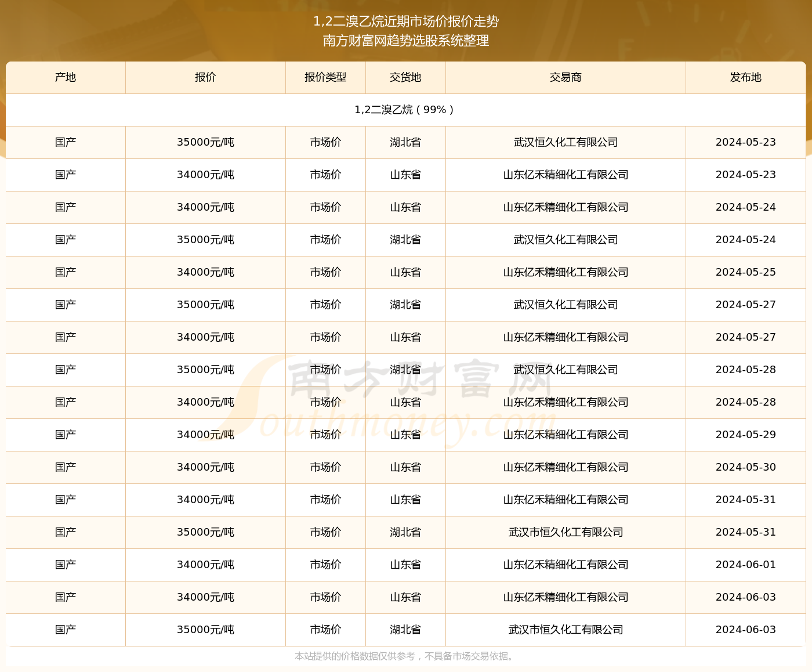This screenshot has width=812, height=672.
Task: Click the 发布地 column header
Action: tap(745, 77)
